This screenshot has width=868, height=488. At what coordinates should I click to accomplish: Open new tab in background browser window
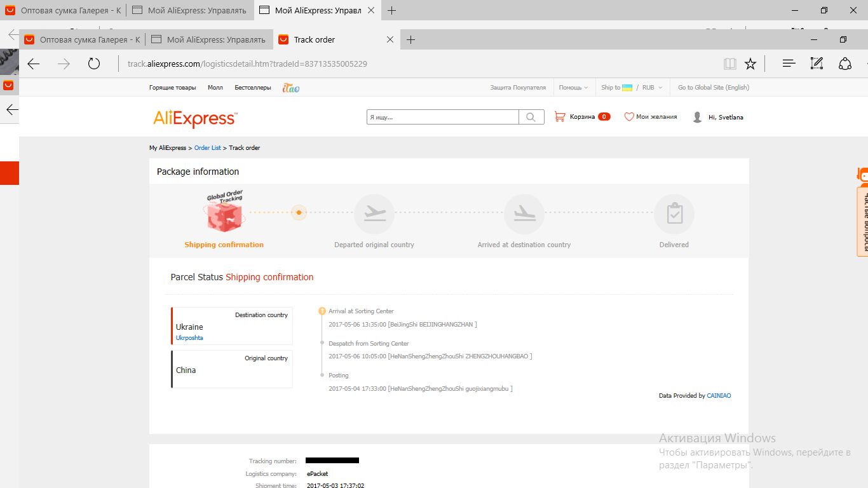[391, 10]
